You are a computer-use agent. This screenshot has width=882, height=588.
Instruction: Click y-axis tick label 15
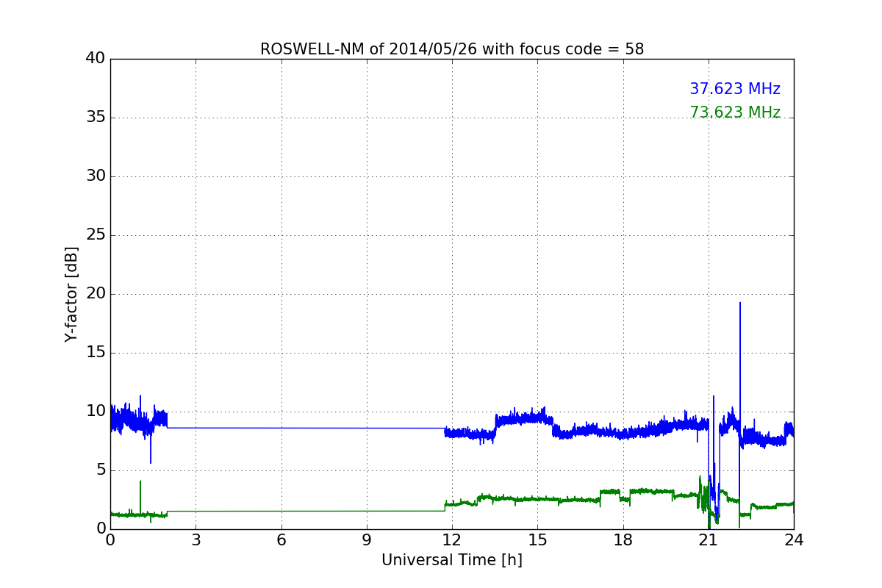[96, 353]
